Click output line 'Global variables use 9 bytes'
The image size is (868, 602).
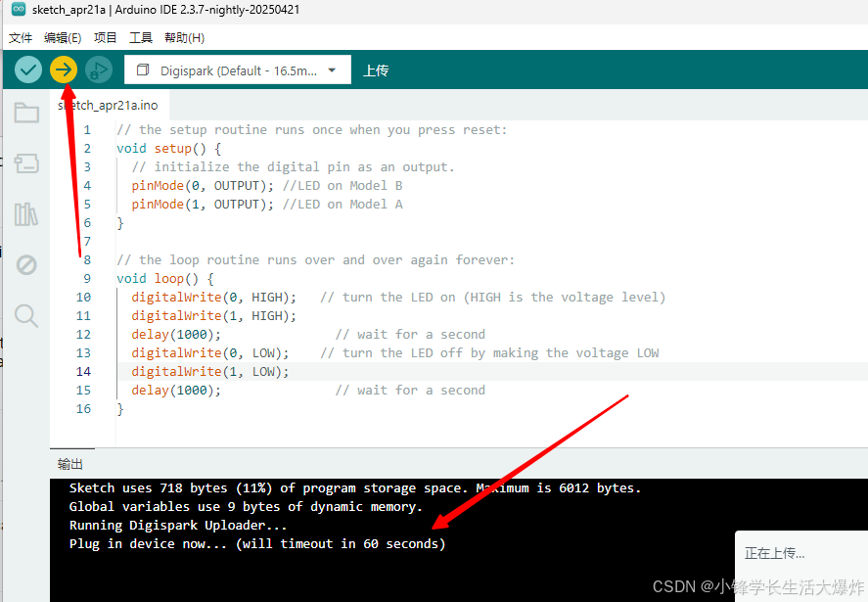[x=246, y=507]
